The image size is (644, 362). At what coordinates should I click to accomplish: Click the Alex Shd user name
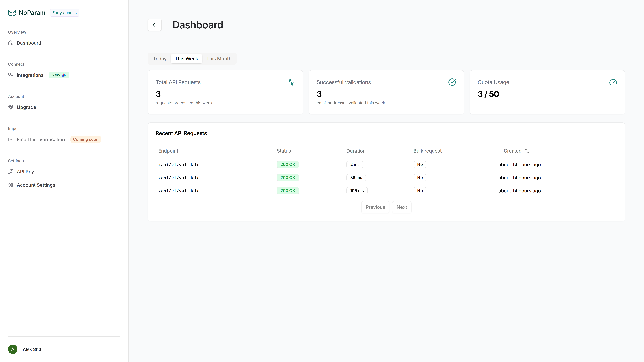click(32, 349)
